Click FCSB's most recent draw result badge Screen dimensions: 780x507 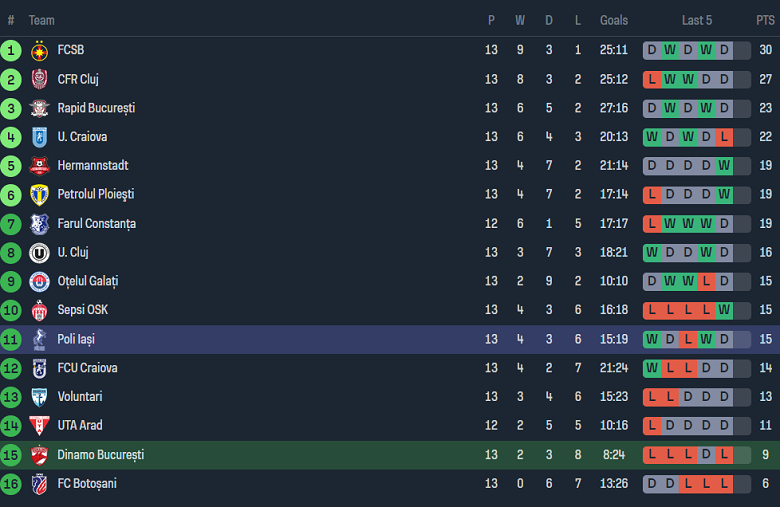(x=724, y=50)
